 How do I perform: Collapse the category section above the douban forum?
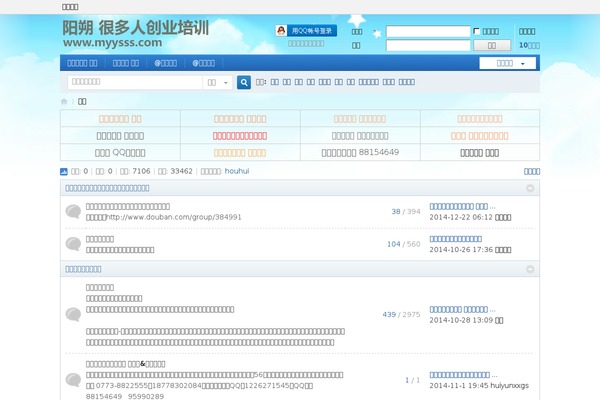(530, 188)
